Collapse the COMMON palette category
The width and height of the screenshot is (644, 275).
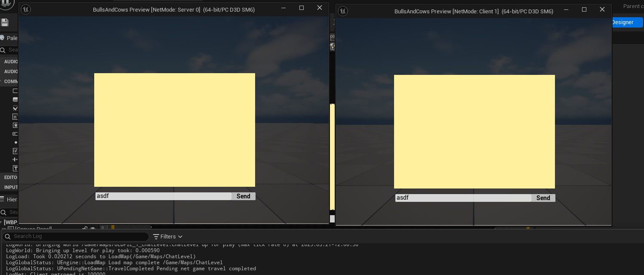point(2,81)
